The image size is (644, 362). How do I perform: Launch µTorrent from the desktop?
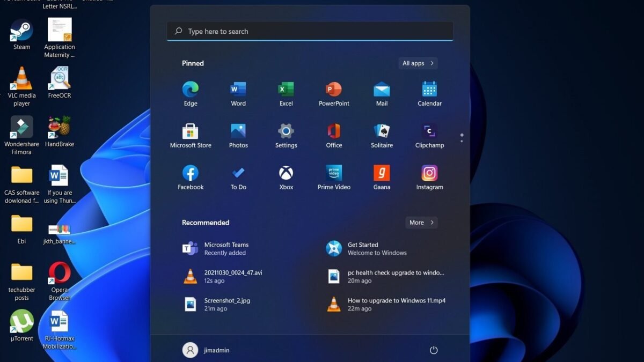click(21, 325)
